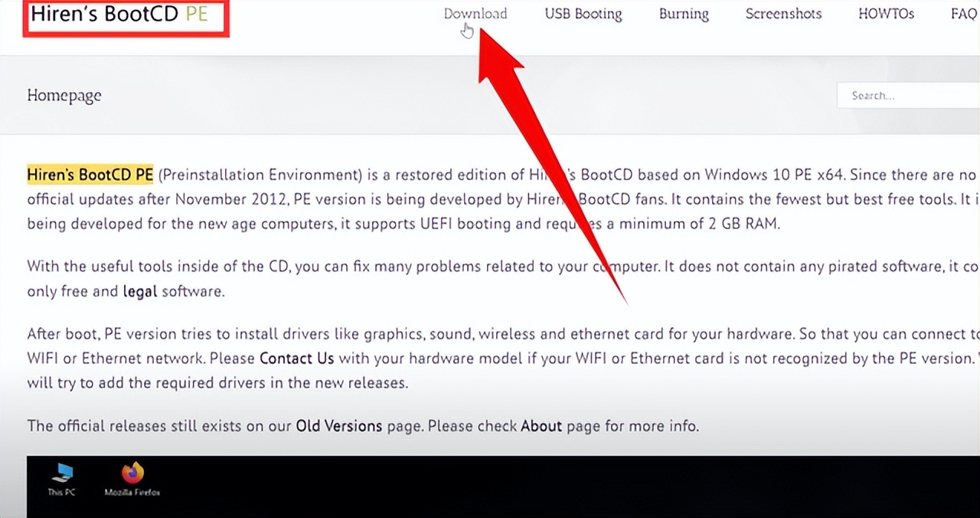The width and height of the screenshot is (980, 518).
Task: Click the About page link
Action: (x=541, y=425)
